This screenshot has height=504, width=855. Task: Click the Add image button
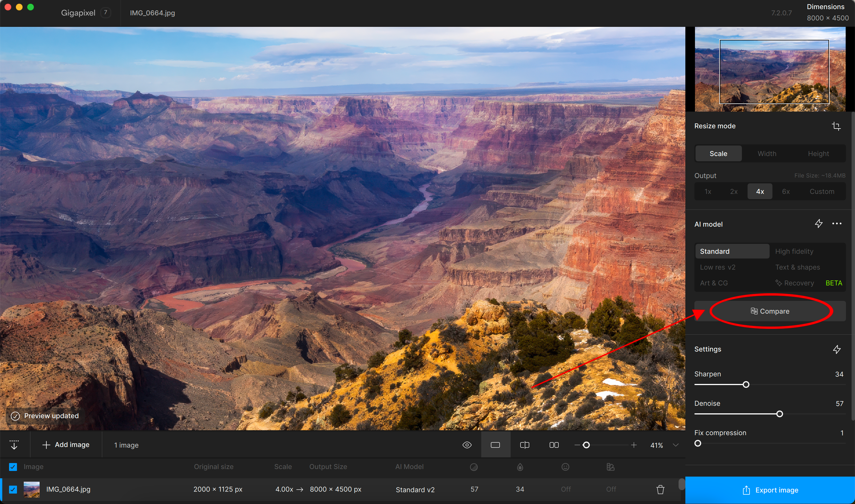pyautogui.click(x=66, y=445)
